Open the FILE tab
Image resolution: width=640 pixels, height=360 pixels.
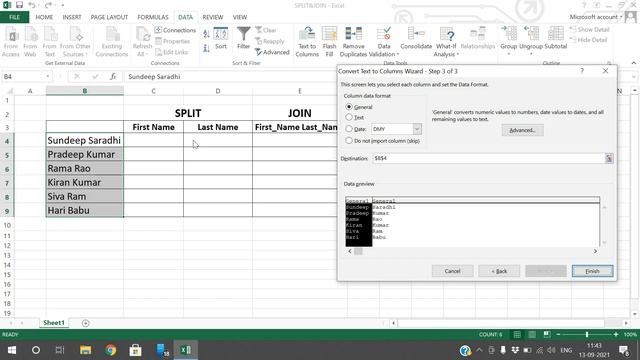[14, 17]
